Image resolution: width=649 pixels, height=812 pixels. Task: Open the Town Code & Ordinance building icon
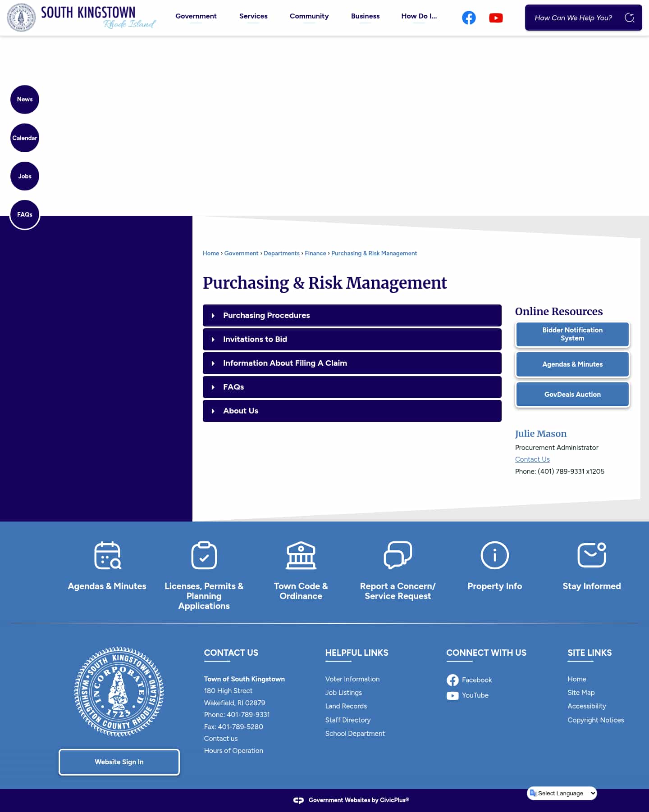pos(301,555)
